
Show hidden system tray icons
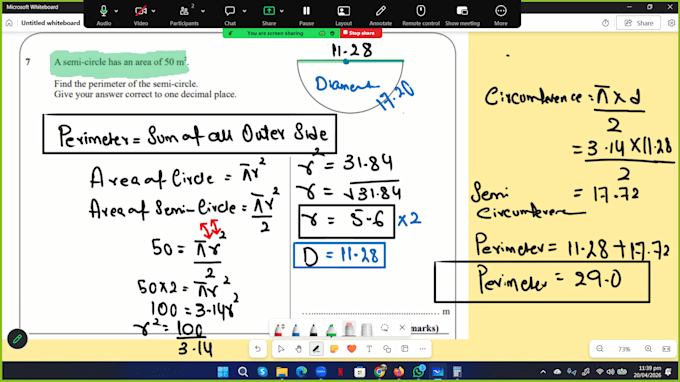pos(543,372)
